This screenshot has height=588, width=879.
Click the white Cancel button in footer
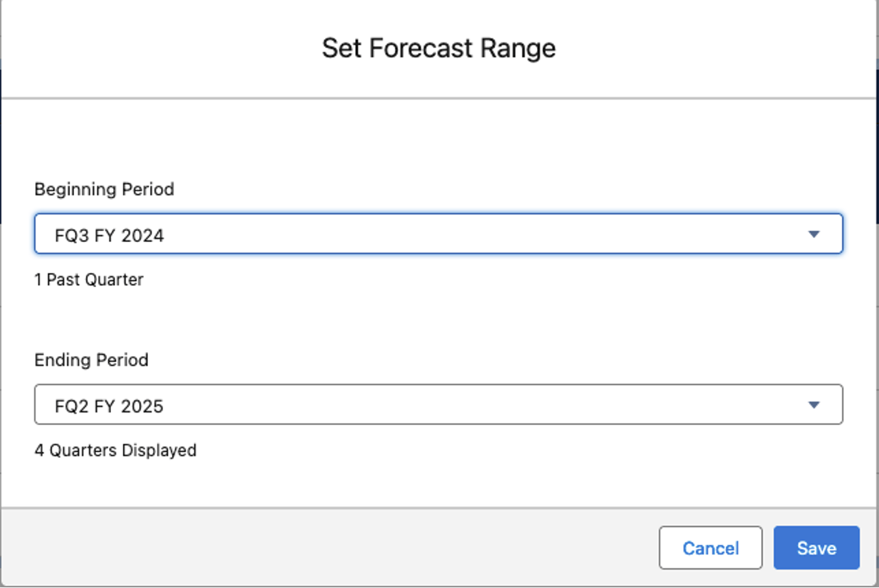(x=711, y=548)
